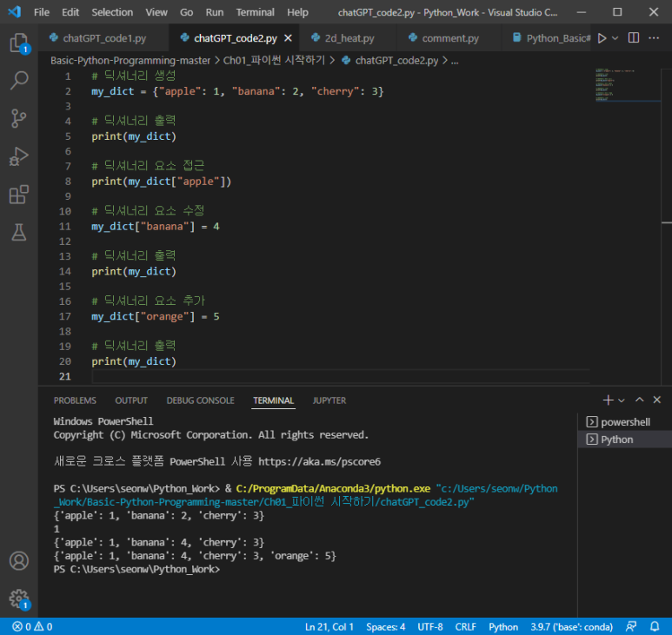Change line endings via CRLF
This screenshot has width=672, height=635.
coord(466,626)
